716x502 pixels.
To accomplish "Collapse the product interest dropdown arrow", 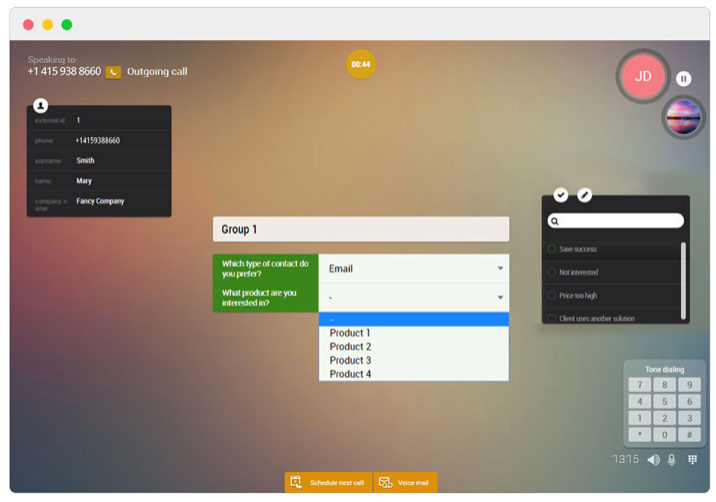I will 500,298.
